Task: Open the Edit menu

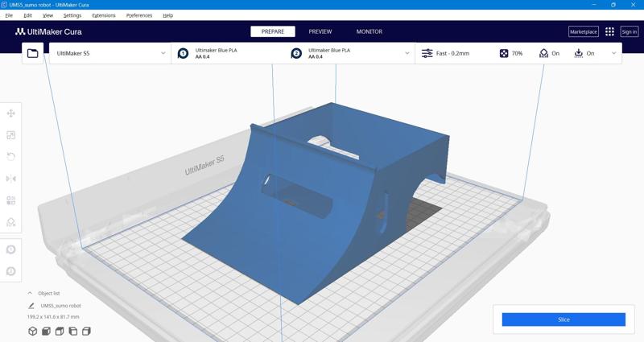Action: 27,15
